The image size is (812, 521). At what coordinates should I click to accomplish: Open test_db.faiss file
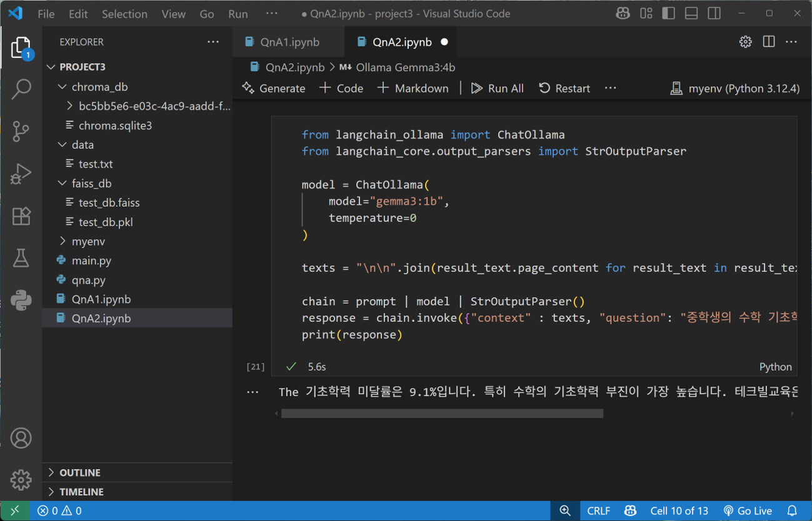click(138, 203)
